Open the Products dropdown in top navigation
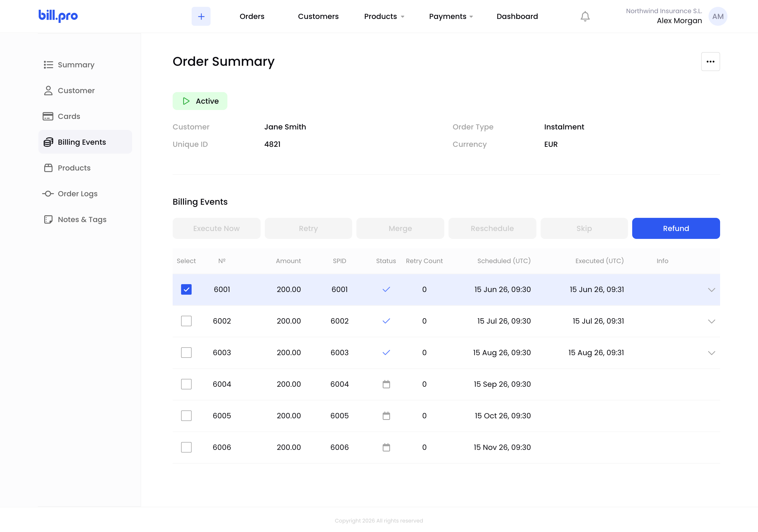 tap(384, 17)
